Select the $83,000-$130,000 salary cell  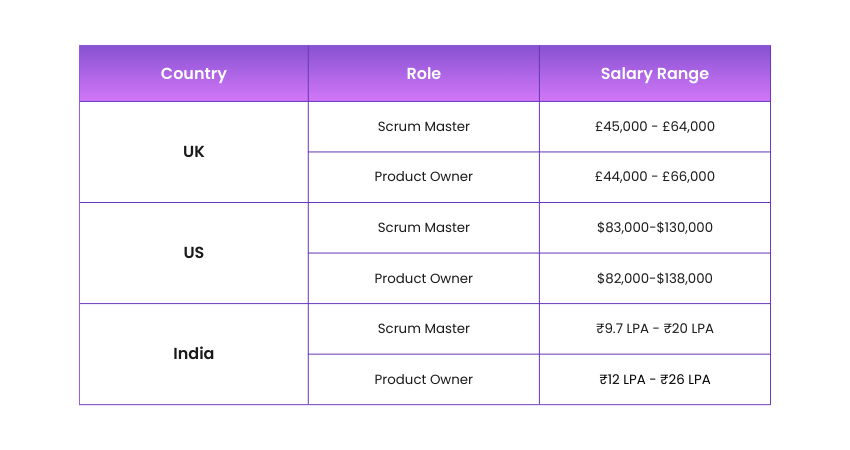(654, 228)
